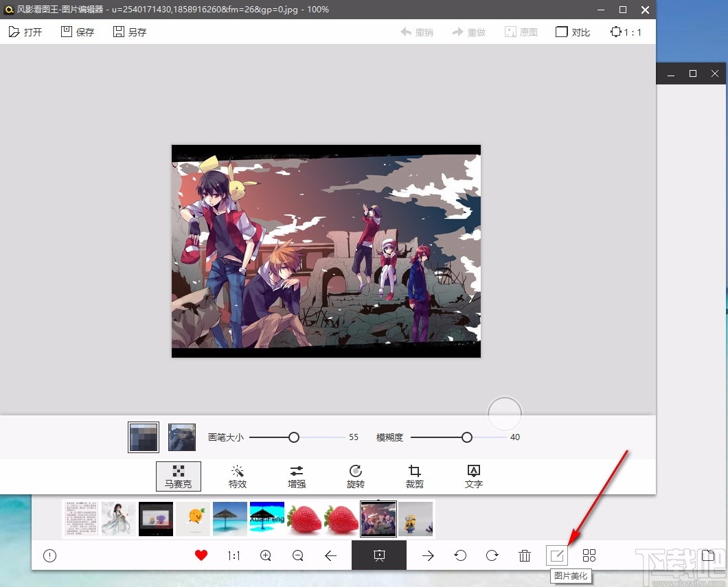728x587 pixels.
Task: Rotate image counterclockwise in the bottom toolbar
Action: pos(460,555)
